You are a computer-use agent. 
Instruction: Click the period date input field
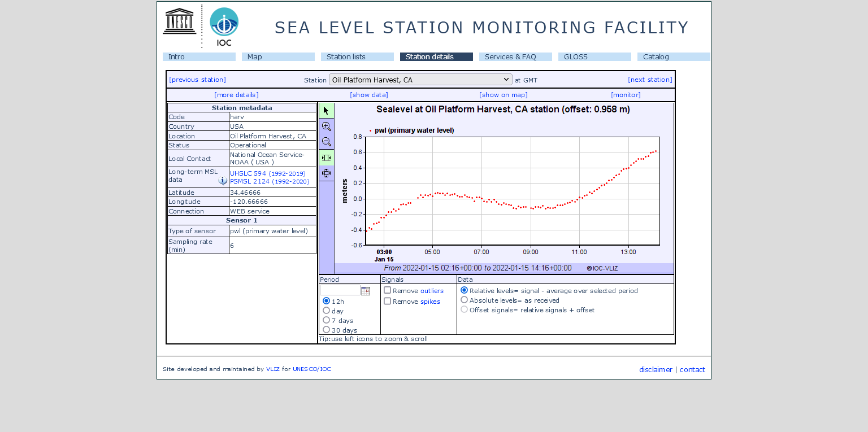click(x=340, y=290)
